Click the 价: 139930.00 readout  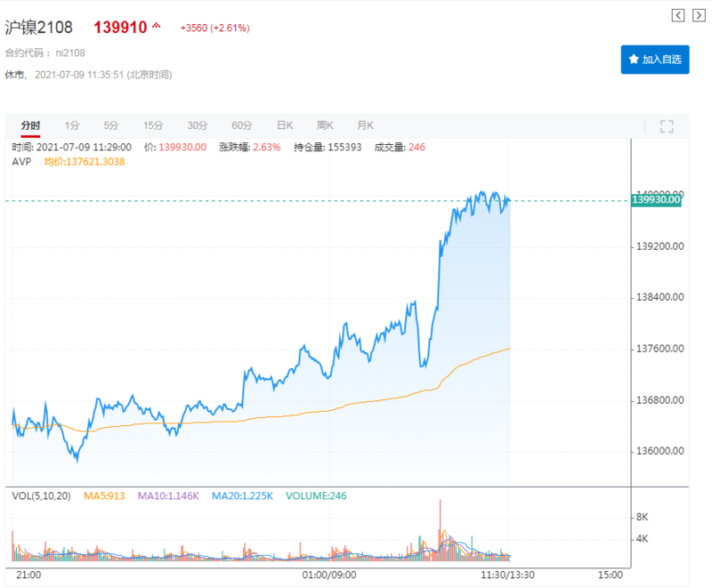tap(175, 148)
